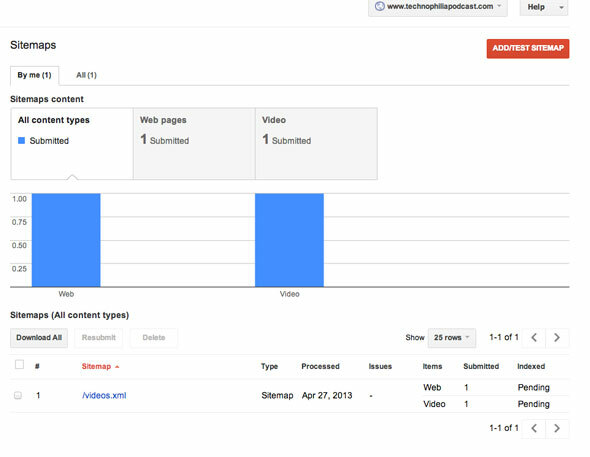Click the sort arrow next to Sitemap column
Screen dimensions: 590x457
[x=117, y=367]
